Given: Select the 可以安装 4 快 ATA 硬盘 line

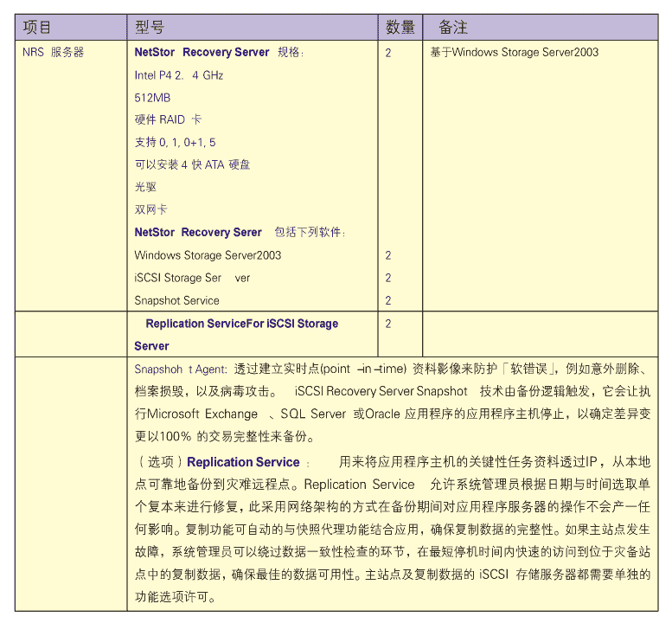Looking at the screenshot, I should (x=192, y=164).
